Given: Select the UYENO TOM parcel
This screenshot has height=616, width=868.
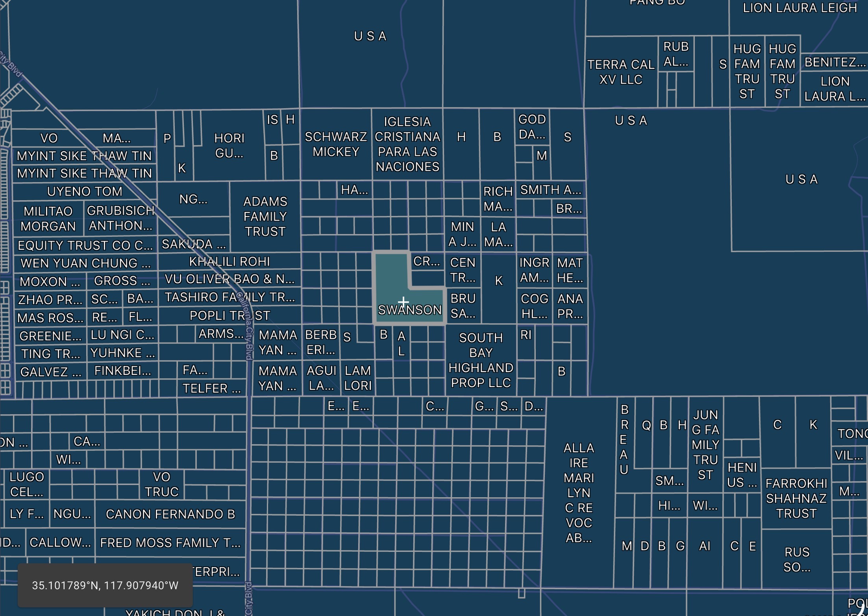Looking at the screenshot, I should point(84,192).
